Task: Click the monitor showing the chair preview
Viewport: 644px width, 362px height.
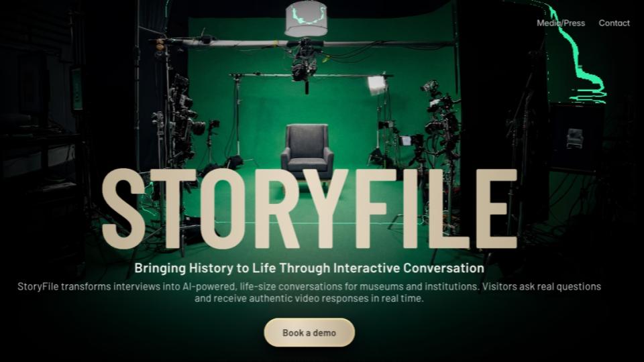Action: pyautogui.click(x=575, y=137)
